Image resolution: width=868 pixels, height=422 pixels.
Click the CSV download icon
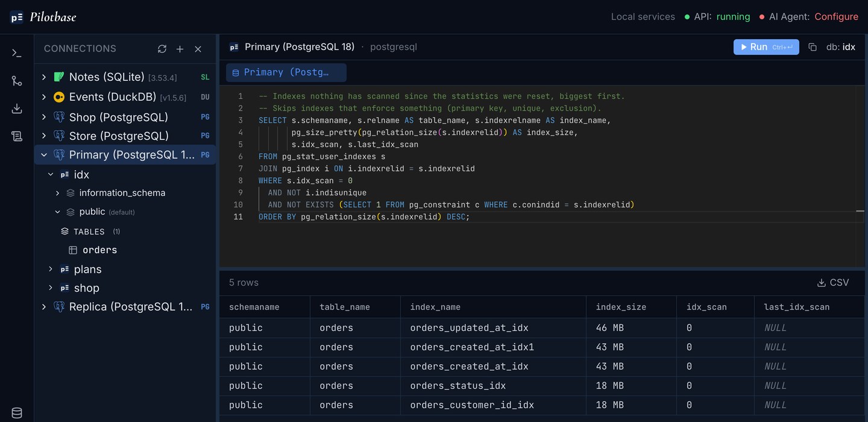pos(821,283)
